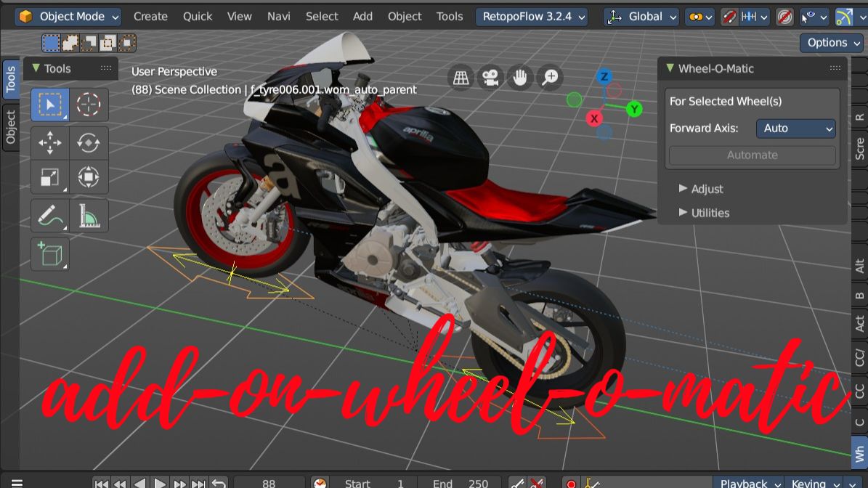
Task: Select the Scale tool
Action: point(50,178)
